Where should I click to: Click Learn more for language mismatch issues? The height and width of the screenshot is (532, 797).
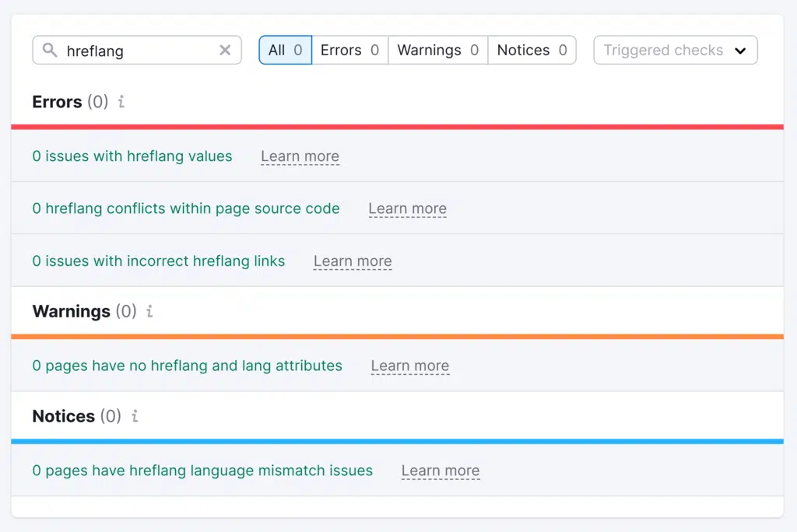click(x=440, y=471)
